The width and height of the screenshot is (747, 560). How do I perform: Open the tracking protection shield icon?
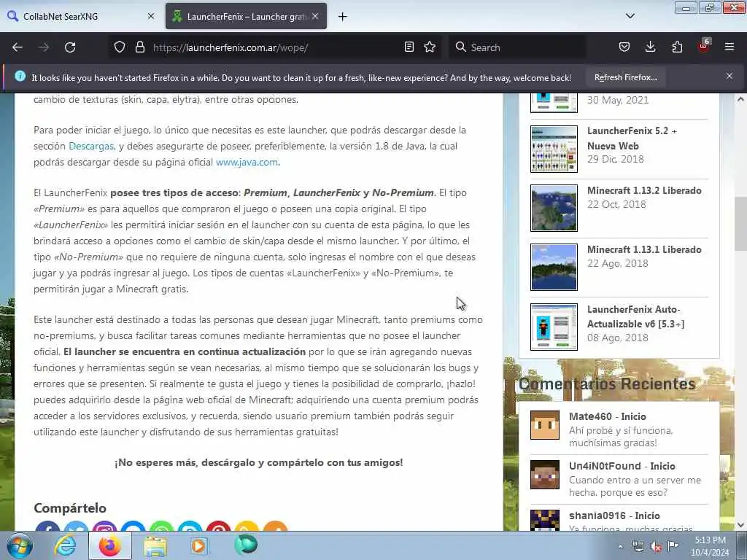point(120,47)
